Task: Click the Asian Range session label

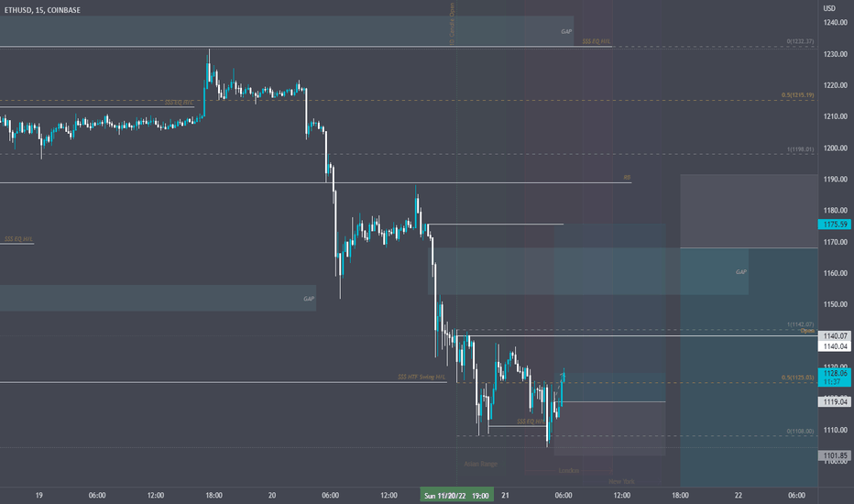Action: [480, 465]
